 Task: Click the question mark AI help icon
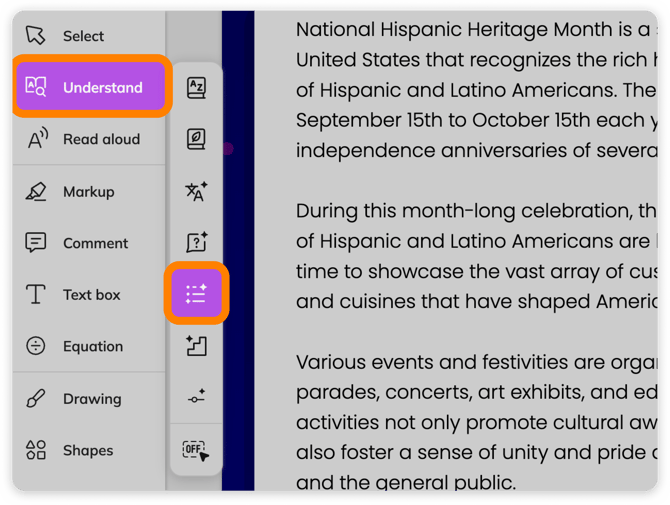(197, 242)
